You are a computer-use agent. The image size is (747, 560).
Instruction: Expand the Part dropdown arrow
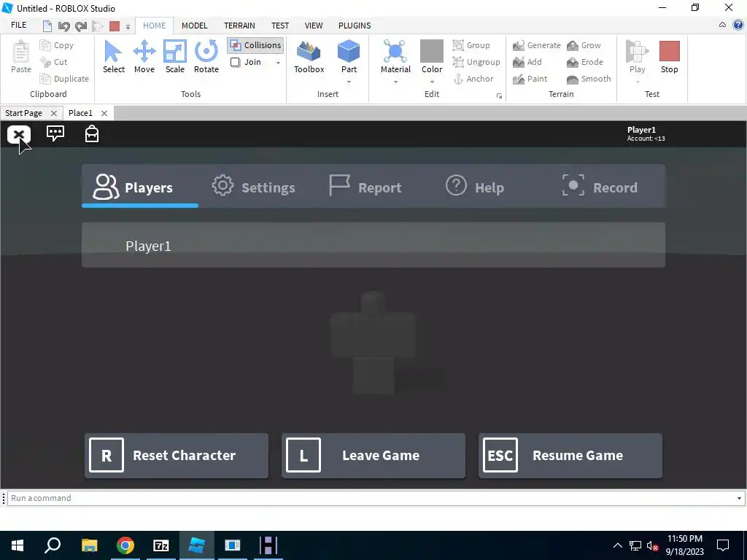click(x=349, y=82)
